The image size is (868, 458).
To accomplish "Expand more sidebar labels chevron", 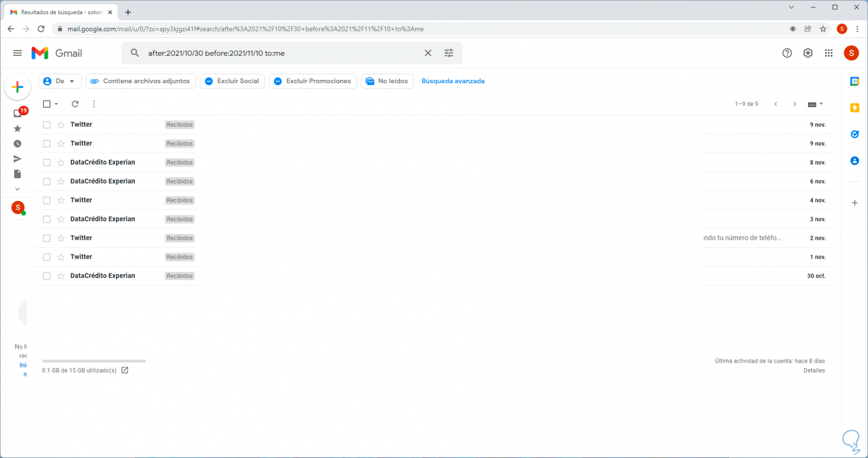I will pos(17,189).
